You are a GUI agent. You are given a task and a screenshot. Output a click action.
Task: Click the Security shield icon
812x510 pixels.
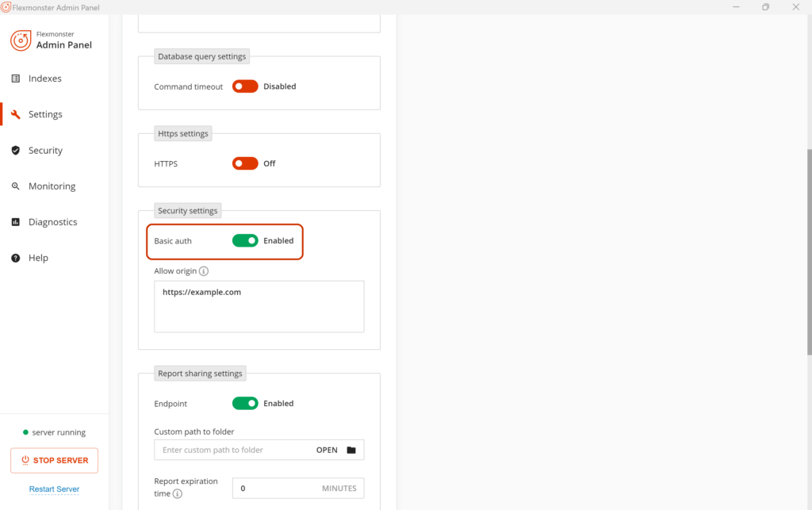pos(17,150)
